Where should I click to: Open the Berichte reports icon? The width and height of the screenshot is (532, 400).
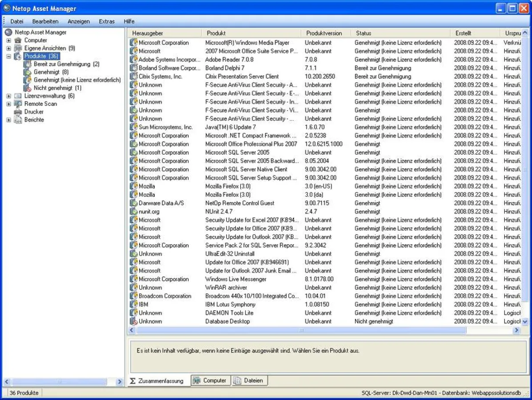coord(18,120)
